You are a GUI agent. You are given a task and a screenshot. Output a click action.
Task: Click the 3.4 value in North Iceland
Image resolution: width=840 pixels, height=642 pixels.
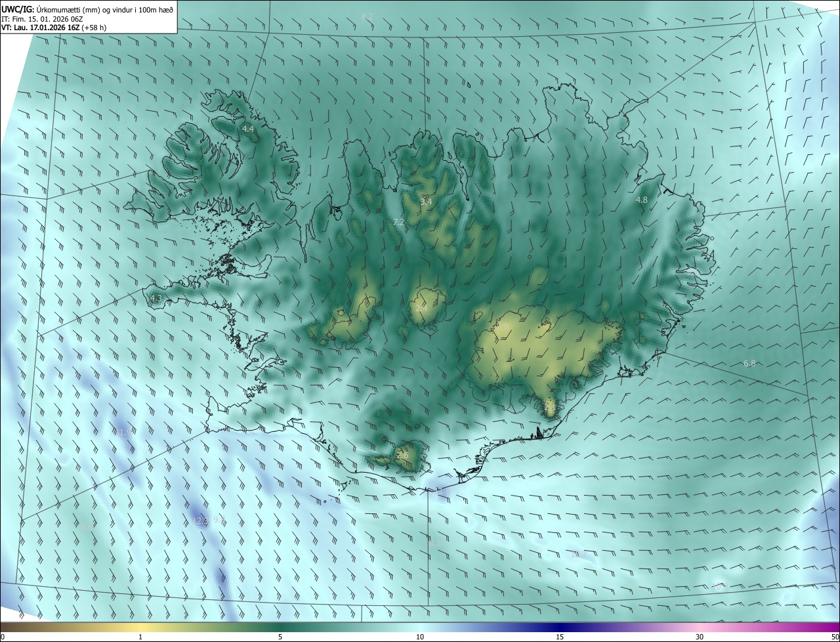pos(426,202)
